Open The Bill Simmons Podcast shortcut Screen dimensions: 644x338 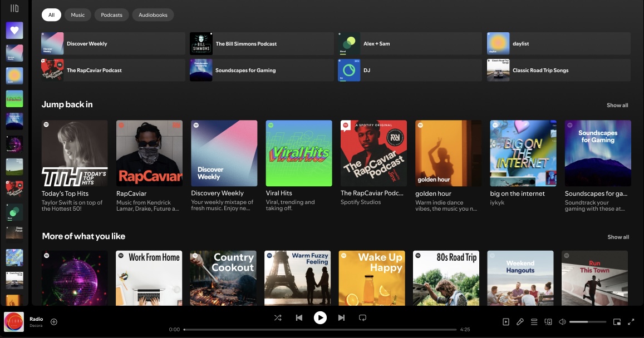pos(262,43)
